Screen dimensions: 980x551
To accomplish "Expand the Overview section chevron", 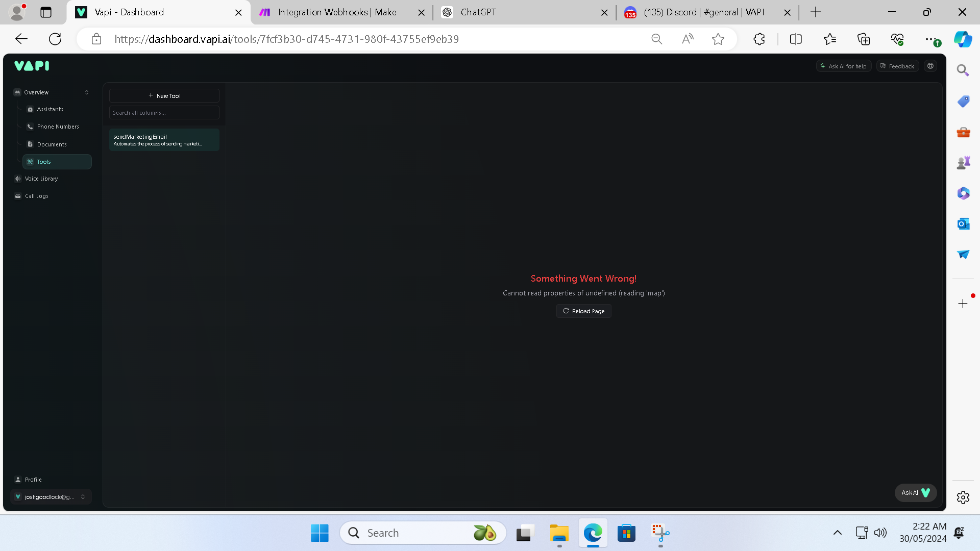I will click(x=87, y=92).
